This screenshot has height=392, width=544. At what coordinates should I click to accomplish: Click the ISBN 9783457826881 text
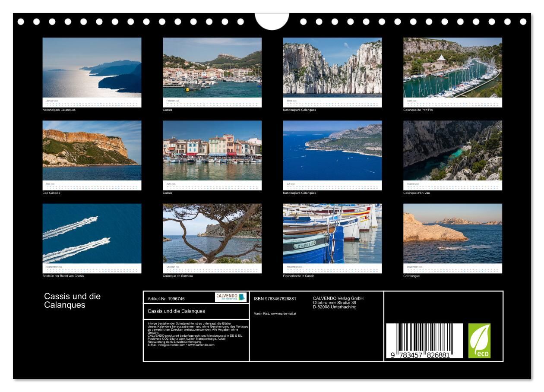point(275,299)
